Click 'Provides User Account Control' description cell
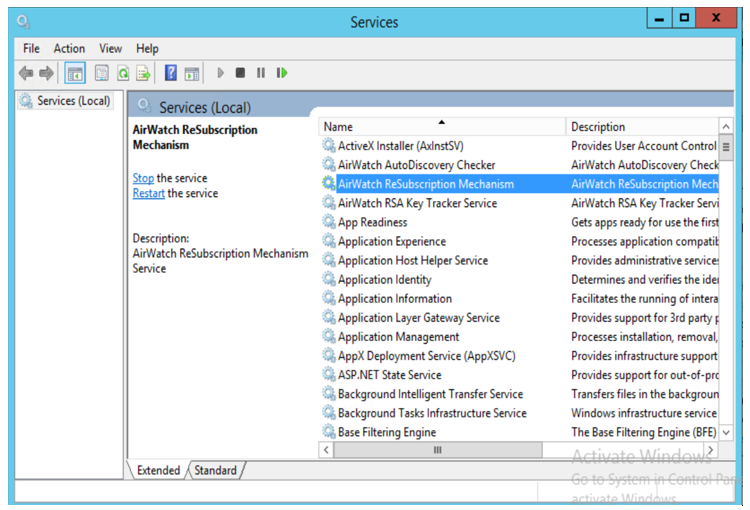 (x=644, y=146)
